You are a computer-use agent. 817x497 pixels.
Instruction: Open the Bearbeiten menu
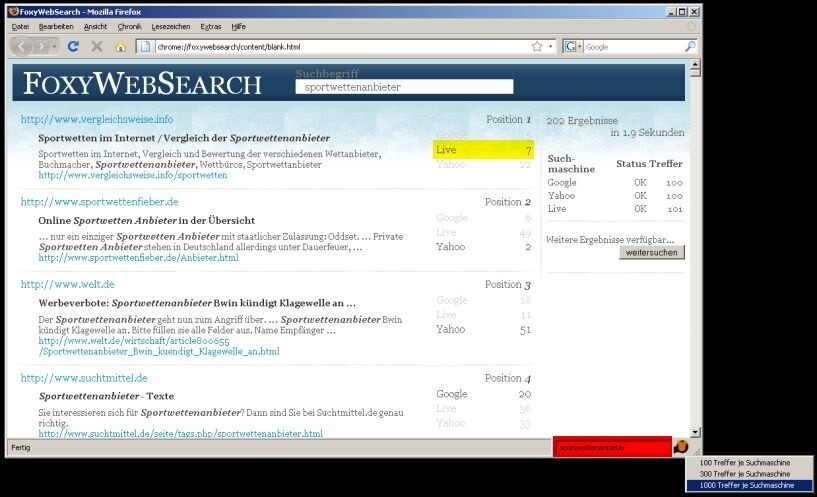(x=56, y=27)
